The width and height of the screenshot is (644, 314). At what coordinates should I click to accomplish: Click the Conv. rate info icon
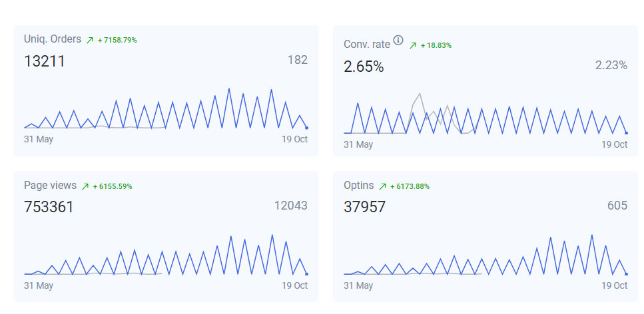(398, 40)
